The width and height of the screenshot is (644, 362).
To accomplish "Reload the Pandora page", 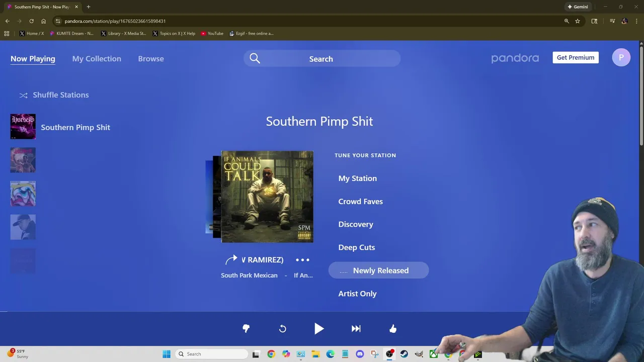I will (31, 21).
